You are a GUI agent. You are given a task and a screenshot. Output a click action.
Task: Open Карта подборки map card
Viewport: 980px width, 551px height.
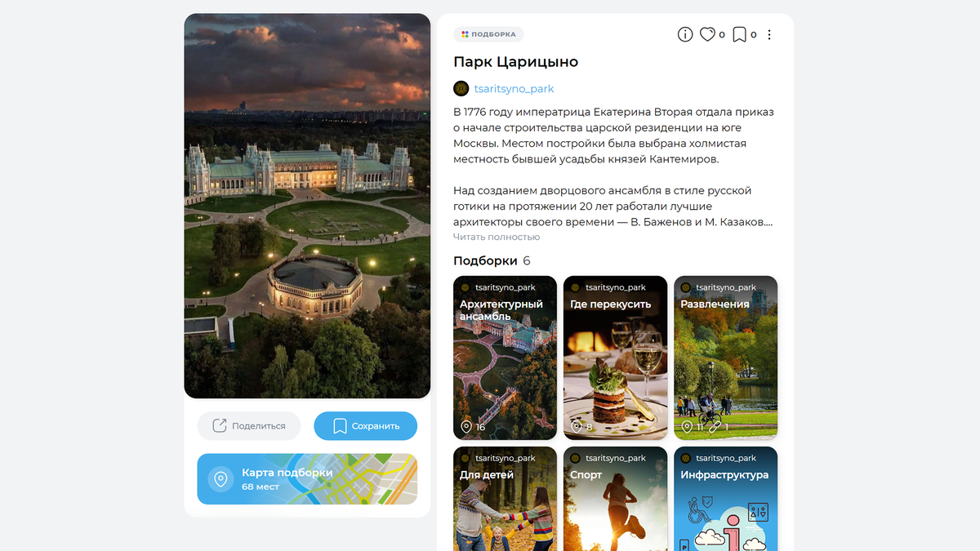[x=307, y=479]
